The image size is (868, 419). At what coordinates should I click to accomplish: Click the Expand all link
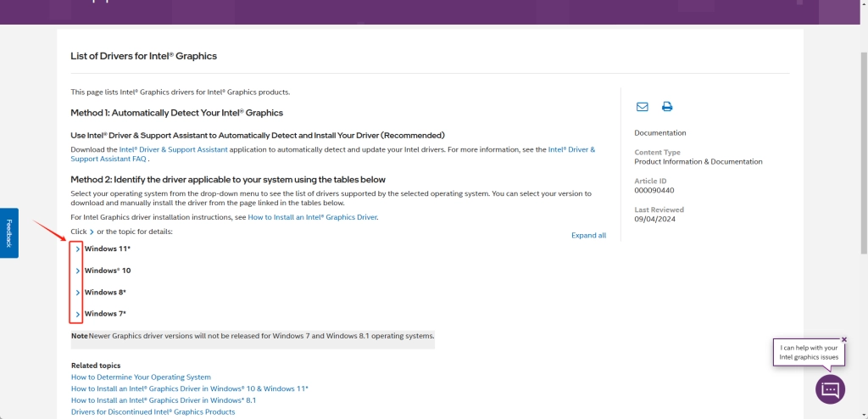pyautogui.click(x=588, y=236)
